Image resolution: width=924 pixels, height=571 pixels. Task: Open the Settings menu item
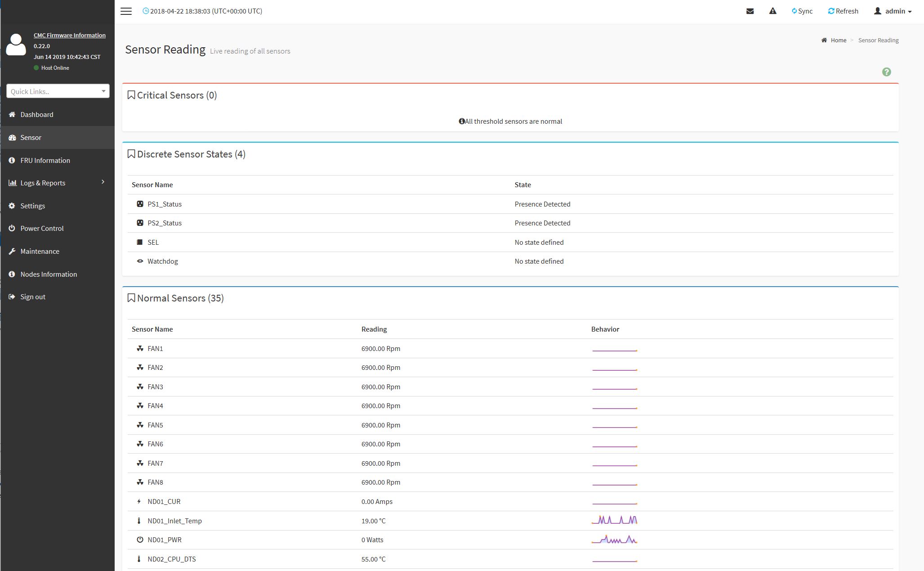(32, 206)
